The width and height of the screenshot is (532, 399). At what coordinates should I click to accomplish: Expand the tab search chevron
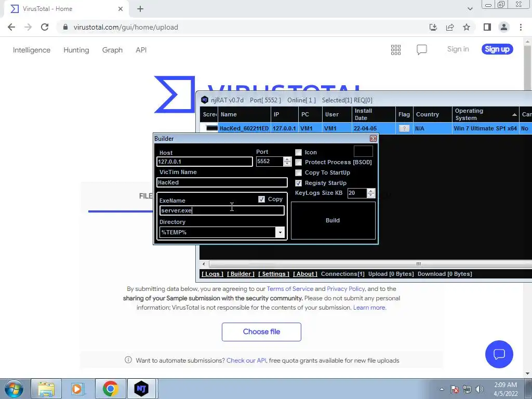point(470,9)
